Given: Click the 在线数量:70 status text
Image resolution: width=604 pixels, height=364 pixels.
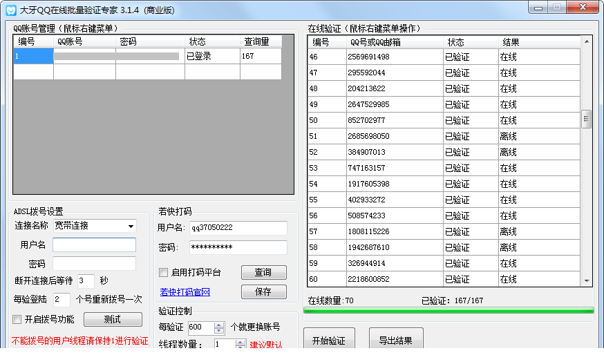Looking at the screenshot, I should click(x=330, y=300).
